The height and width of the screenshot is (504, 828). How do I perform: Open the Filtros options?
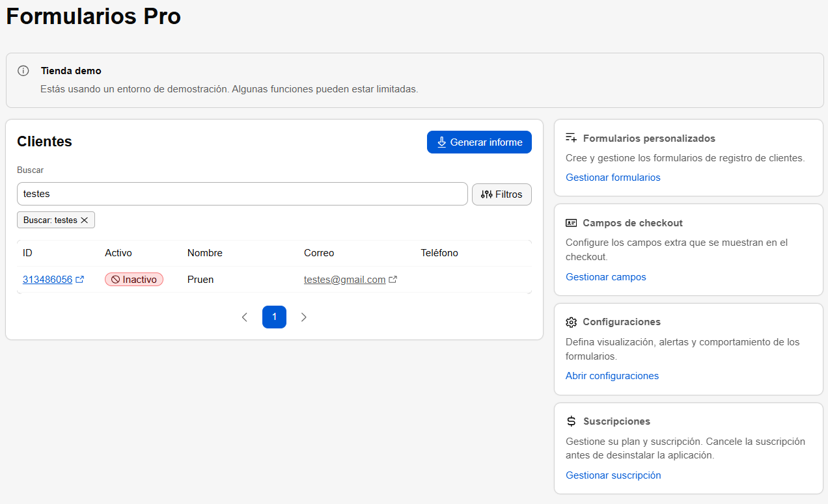502,194
